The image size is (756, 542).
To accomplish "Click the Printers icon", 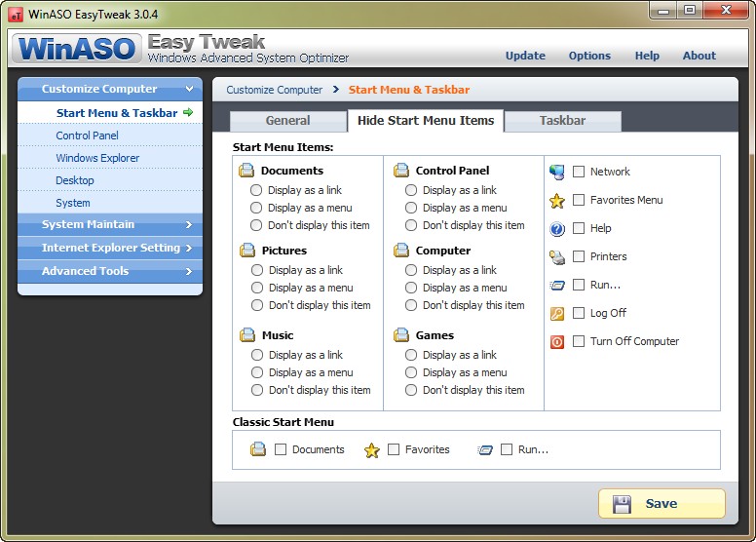I will pyautogui.click(x=557, y=257).
